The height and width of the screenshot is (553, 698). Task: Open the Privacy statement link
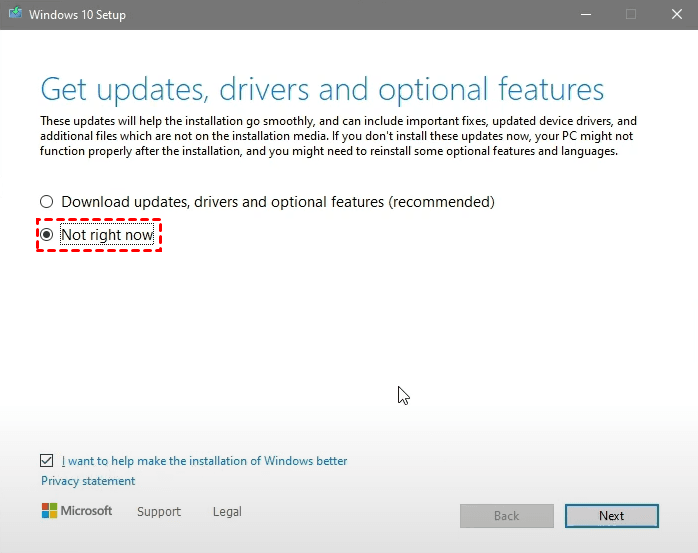(x=88, y=481)
